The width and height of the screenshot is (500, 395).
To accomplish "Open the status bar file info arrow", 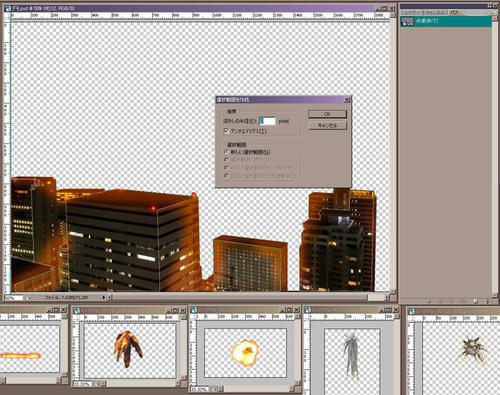I will pyautogui.click(x=104, y=297).
